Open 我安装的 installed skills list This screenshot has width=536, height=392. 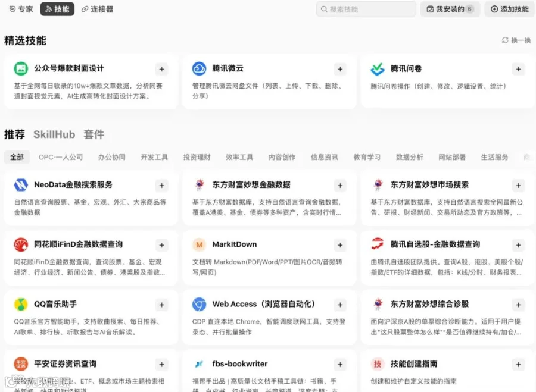coord(450,9)
